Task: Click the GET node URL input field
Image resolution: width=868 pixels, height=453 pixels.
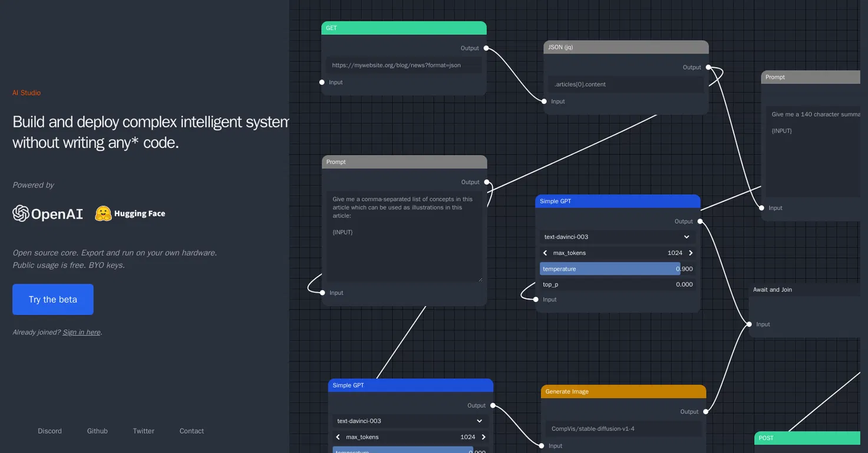Action: (x=404, y=65)
